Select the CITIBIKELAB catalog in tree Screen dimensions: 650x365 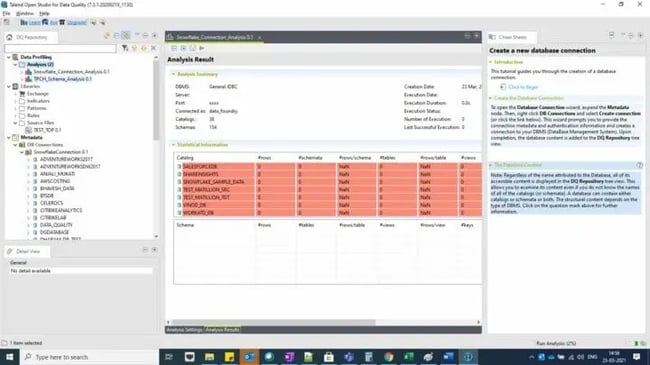click(53, 218)
